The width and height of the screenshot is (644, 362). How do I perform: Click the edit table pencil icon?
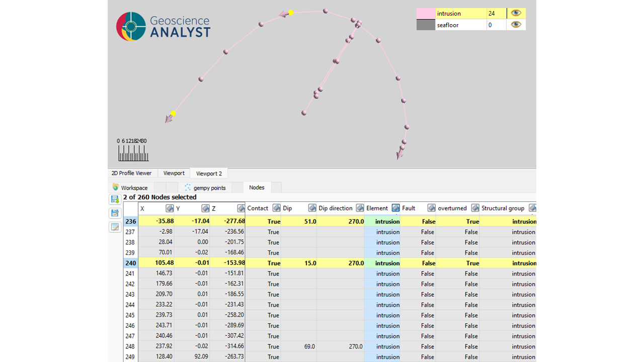pos(115,227)
